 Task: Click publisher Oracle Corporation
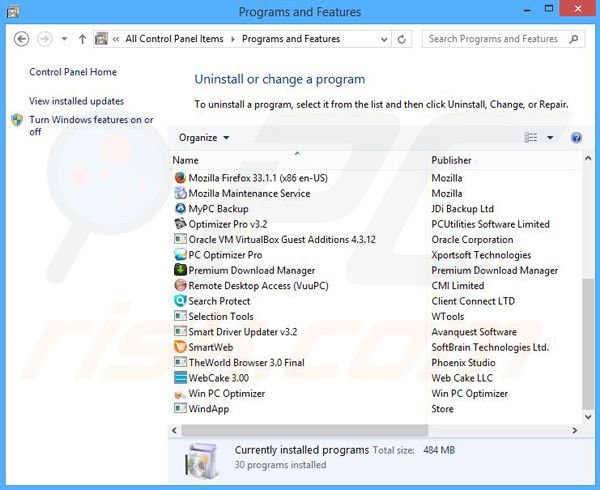pyautogui.click(x=472, y=239)
